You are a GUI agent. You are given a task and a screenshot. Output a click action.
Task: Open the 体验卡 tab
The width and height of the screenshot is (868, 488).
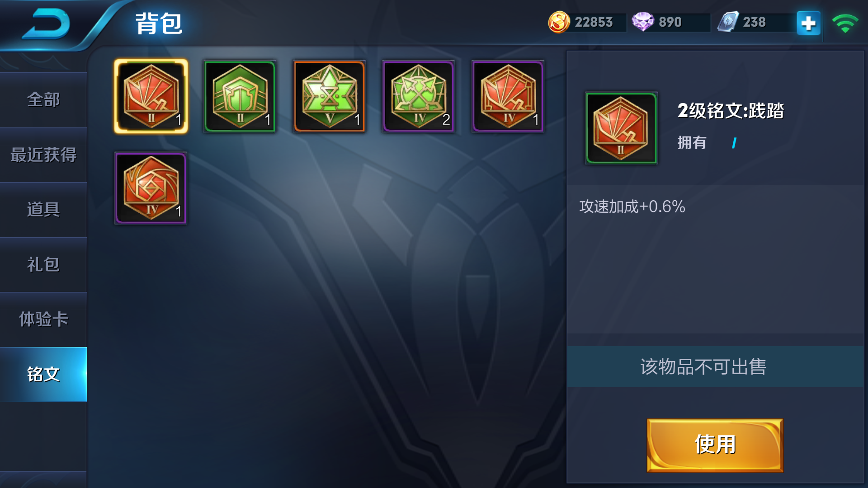[43, 319]
